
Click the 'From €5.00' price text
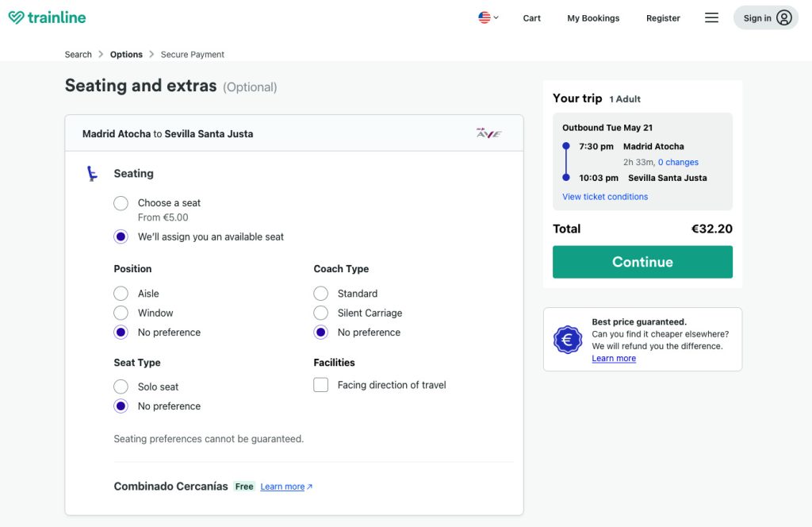click(x=163, y=217)
